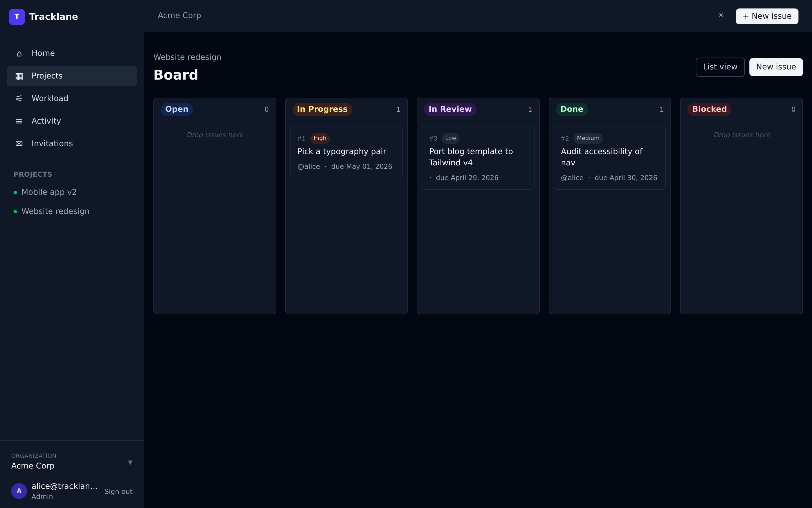Click the In Progress issue count
The width and height of the screenshot is (812, 508).
coord(398,110)
